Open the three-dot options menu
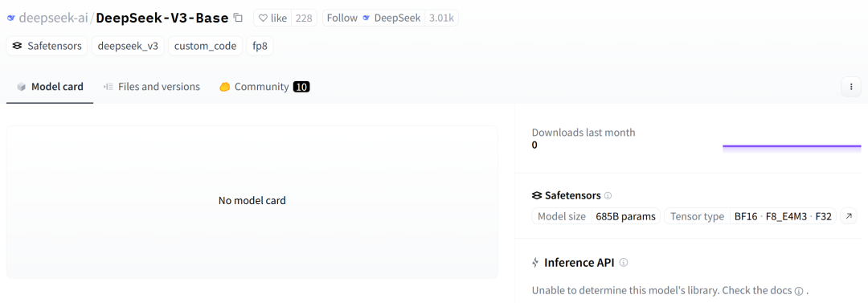 tap(851, 87)
